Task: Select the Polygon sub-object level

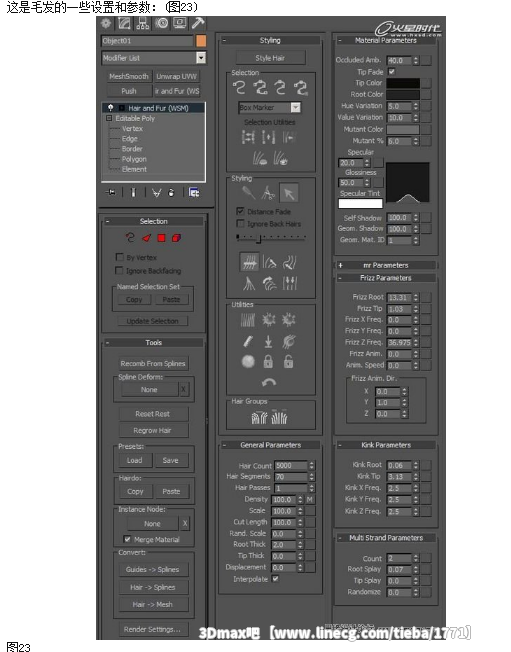Action: point(134,159)
